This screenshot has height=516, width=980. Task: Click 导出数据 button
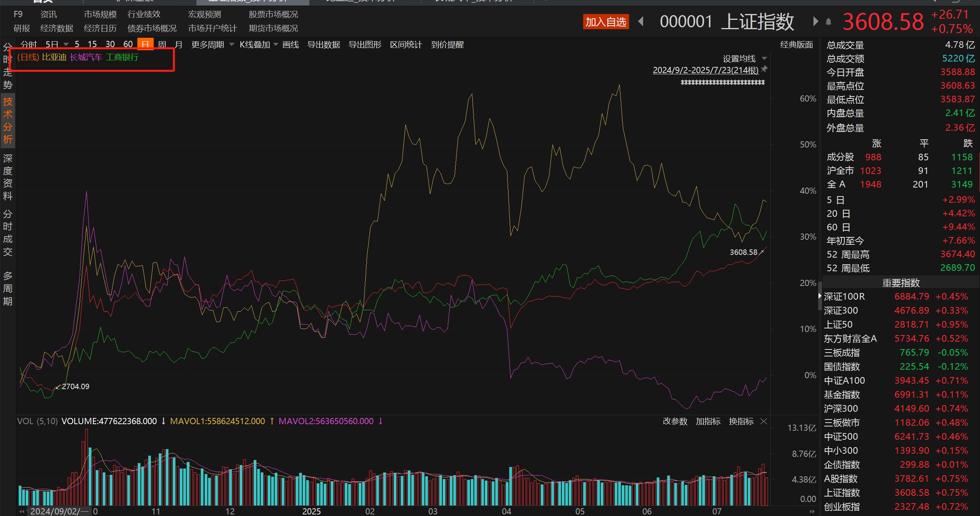point(324,45)
